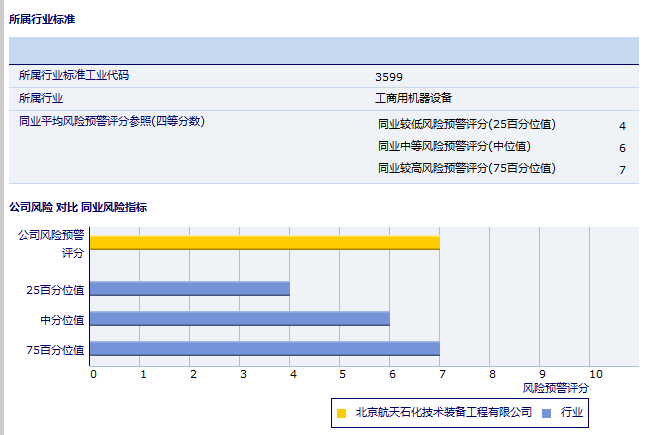Click the 同业中等风险预警评分(中位值) row
Image resolution: width=648 pixels, height=435 pixels.
pos(454,147)
